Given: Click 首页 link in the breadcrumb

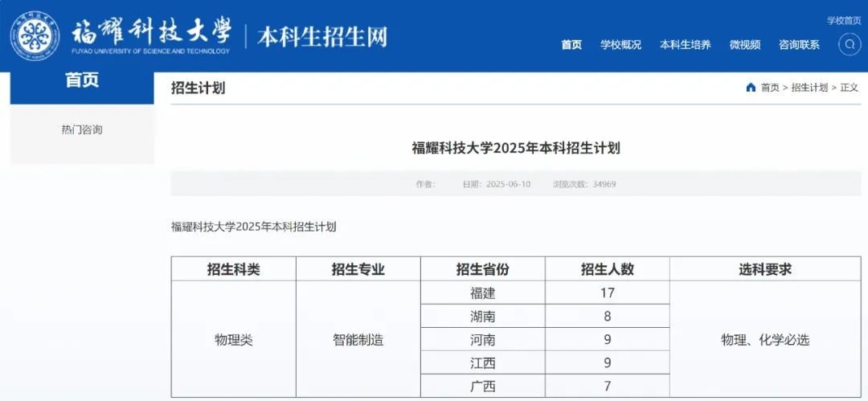Looking at the screenshot, I should (770, 88).
